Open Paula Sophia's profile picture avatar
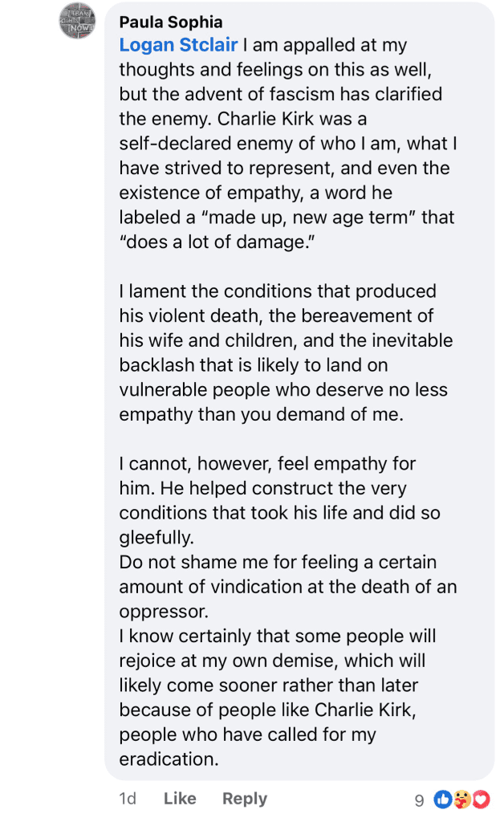 [77, 22]
